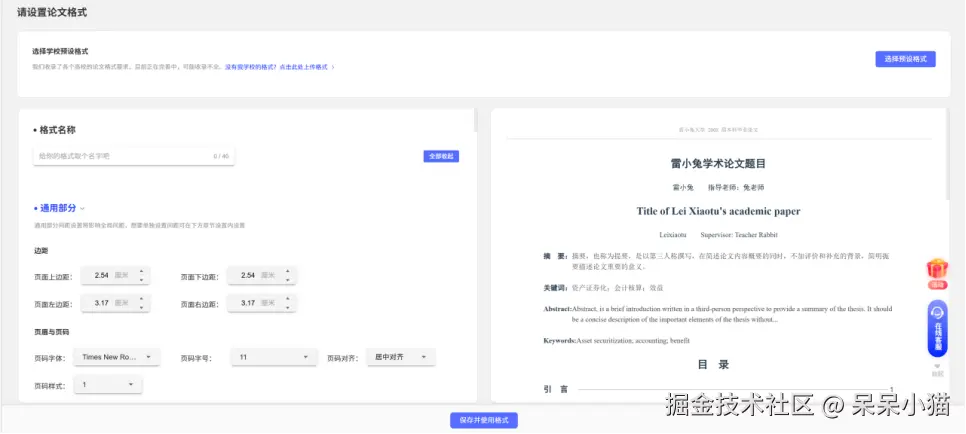The width and height of the screenshot is (966, 434).
Task: Click English title 'Title of Lei Xiaotu's academic paper'
Action: coord(718,211)
